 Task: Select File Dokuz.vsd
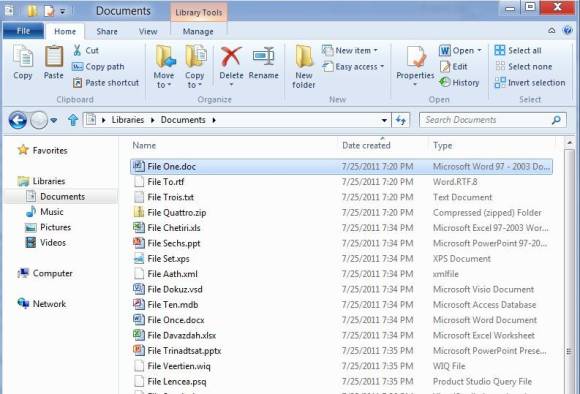tap(341, 289)
